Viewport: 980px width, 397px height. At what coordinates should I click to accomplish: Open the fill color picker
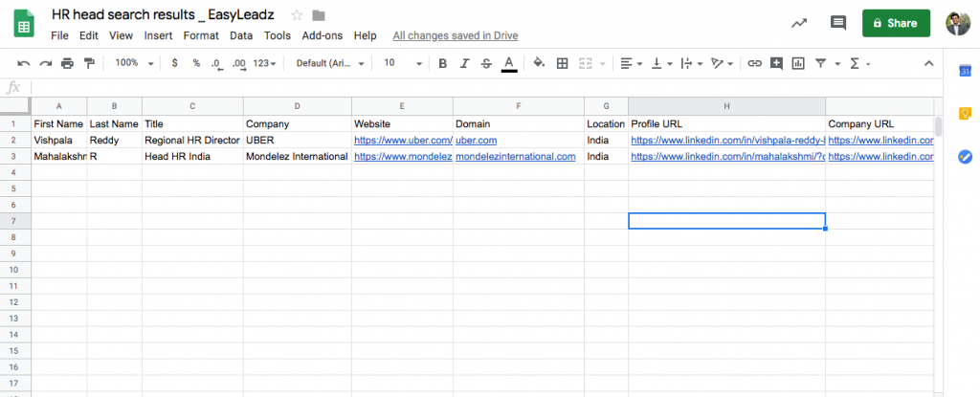tap(539, 63)
